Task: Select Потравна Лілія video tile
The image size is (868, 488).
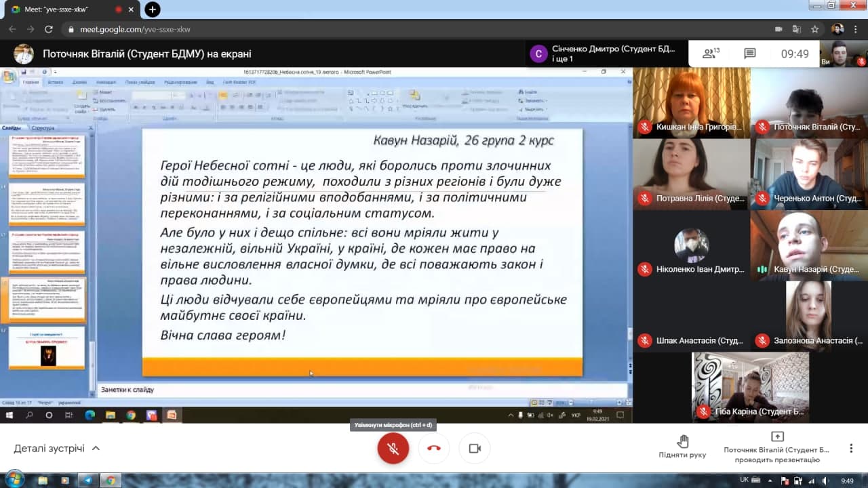Action: click(691, 174)
